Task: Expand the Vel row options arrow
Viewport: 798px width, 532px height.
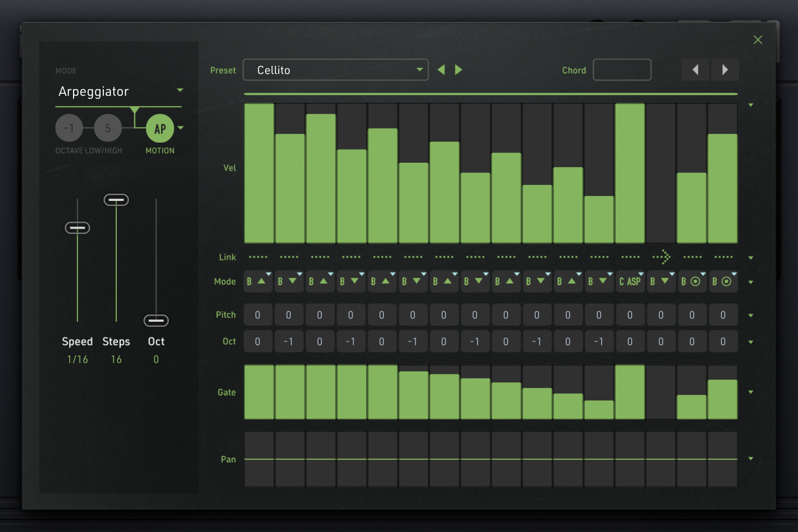Action: click(751, 105)
